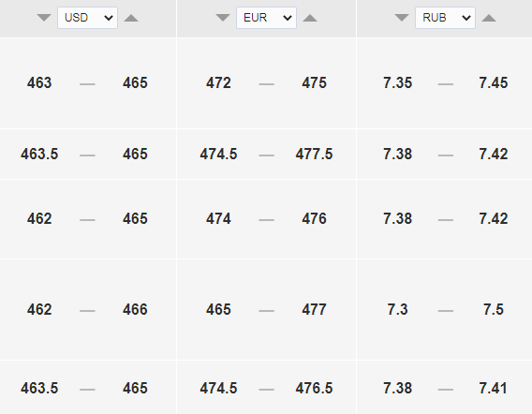The height and width of the screenshot is (414, 532).
Task: Open the USD currency dropdown
Action: pos(87,18)
